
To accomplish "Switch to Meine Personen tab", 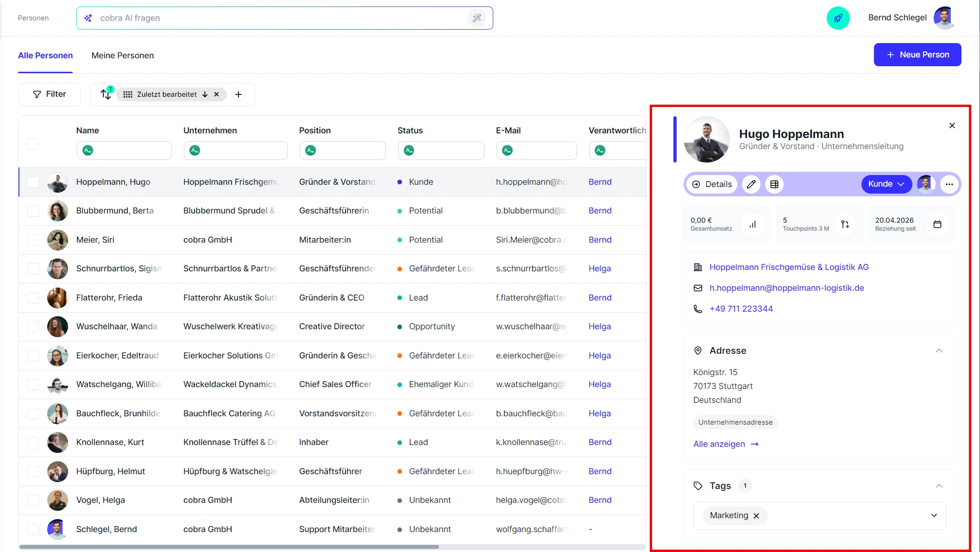I will click(123, 56).
